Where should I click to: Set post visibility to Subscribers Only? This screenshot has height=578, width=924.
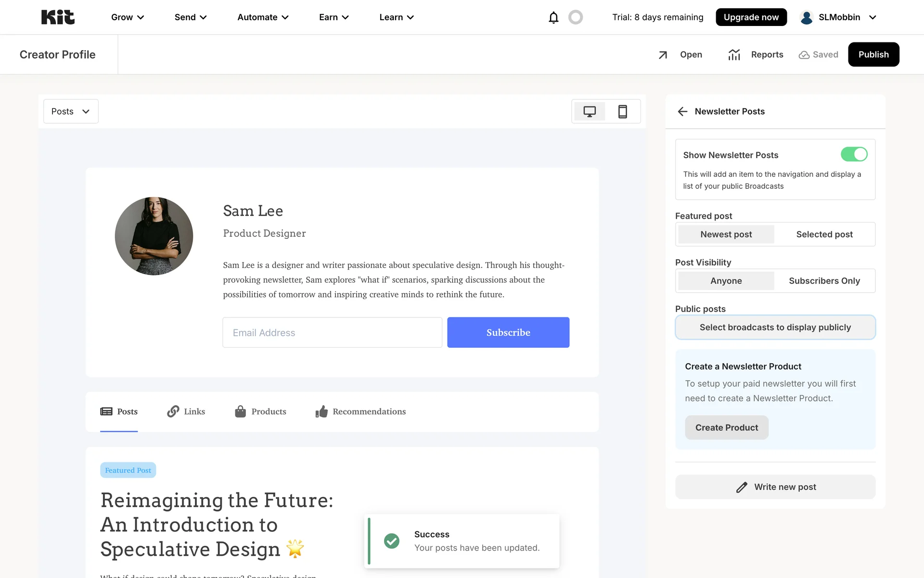pos(824,281)
